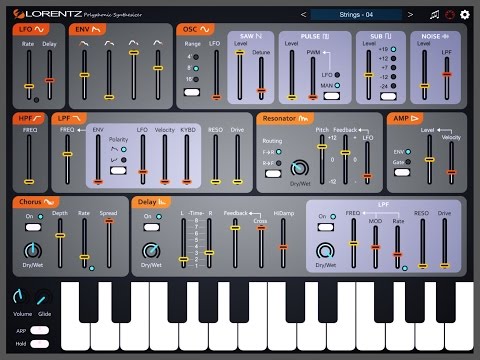The image size is (480, 360).
Task: Toggle the ARP switch
Action: point(39,330)
